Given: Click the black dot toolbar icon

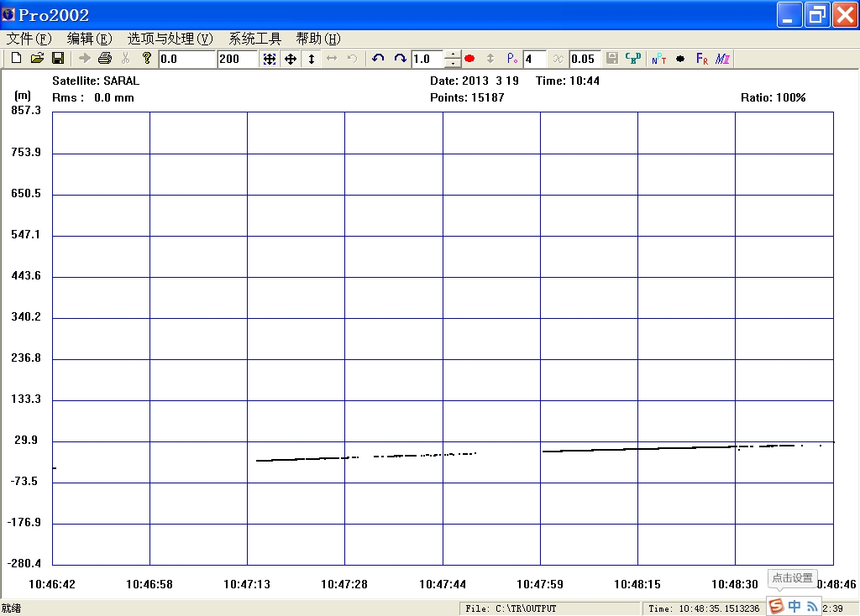Looking at the screenshot, I should (x=680, y=59).
